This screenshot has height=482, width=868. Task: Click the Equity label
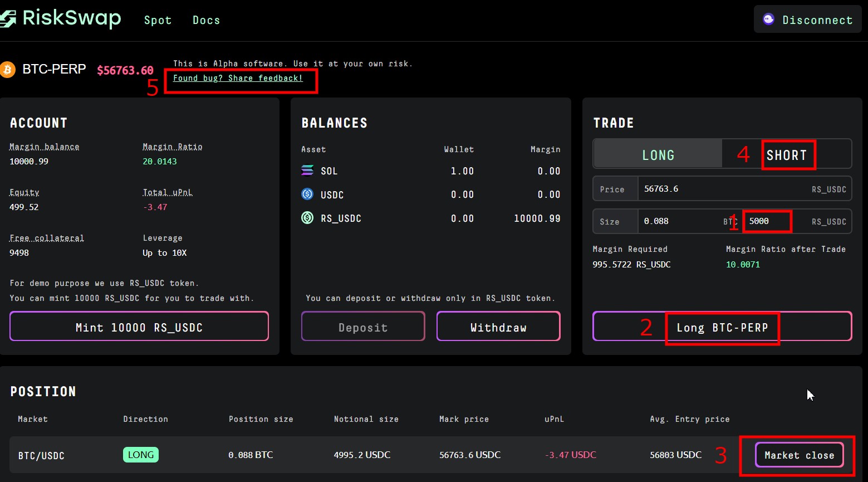24,192
